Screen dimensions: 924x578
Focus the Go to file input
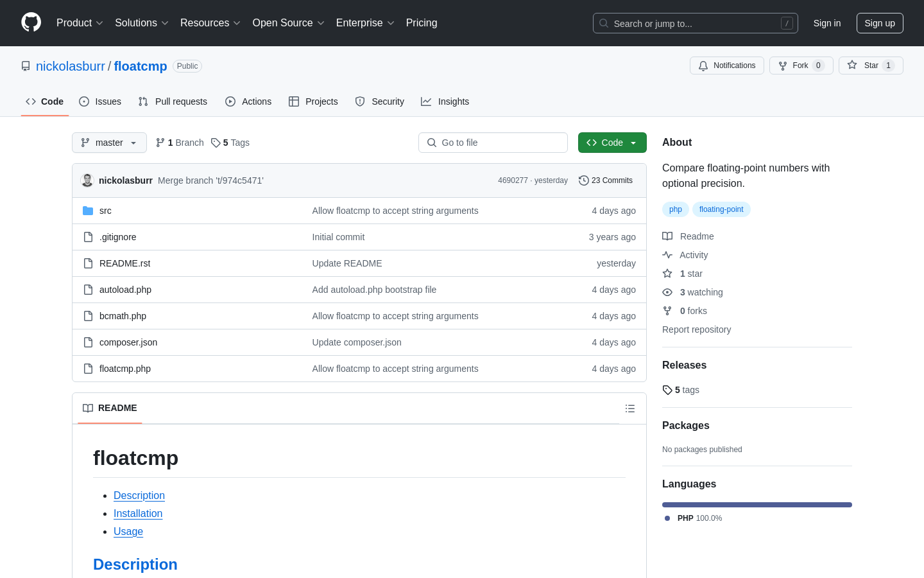(493, 143)
